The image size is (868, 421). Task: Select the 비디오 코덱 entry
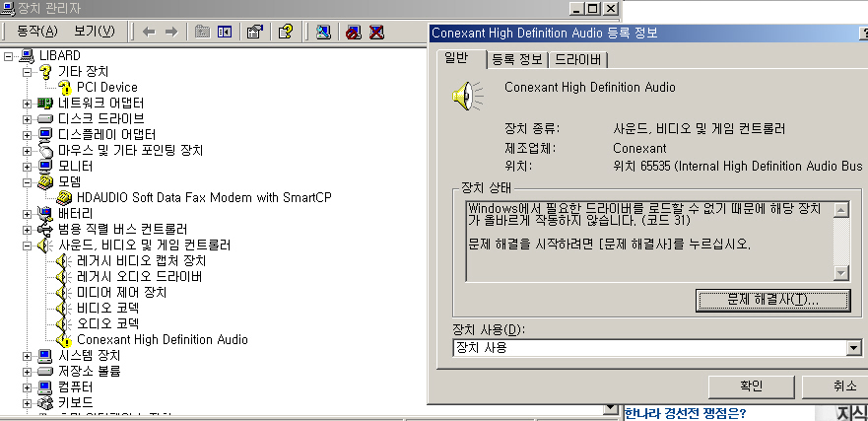(x=107, y=308)
